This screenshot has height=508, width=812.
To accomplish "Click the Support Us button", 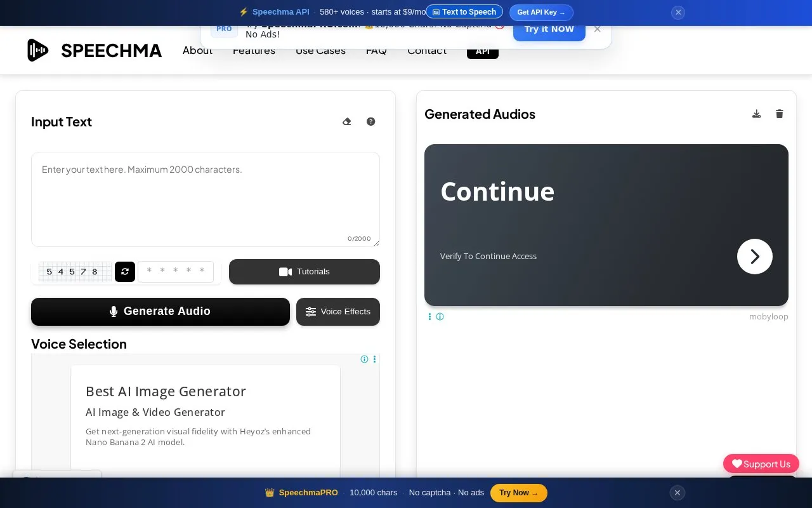I will tap(761, 464).
